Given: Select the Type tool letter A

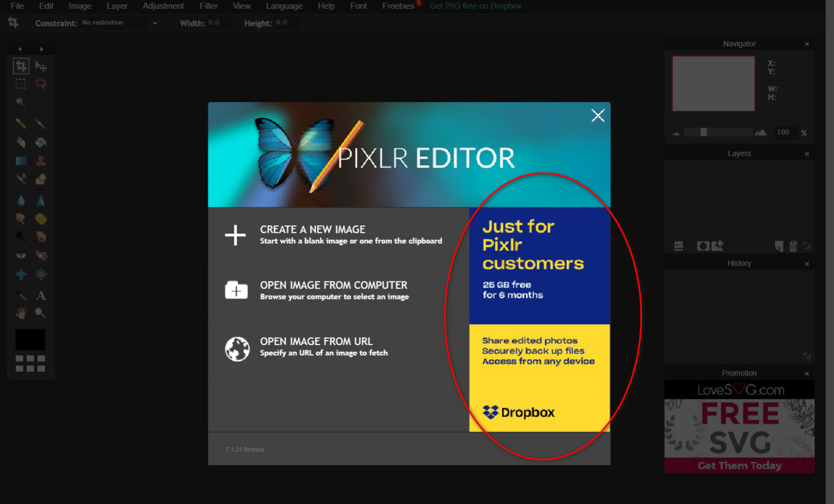Looking at the screenshot, I should (x=41, y=296).
